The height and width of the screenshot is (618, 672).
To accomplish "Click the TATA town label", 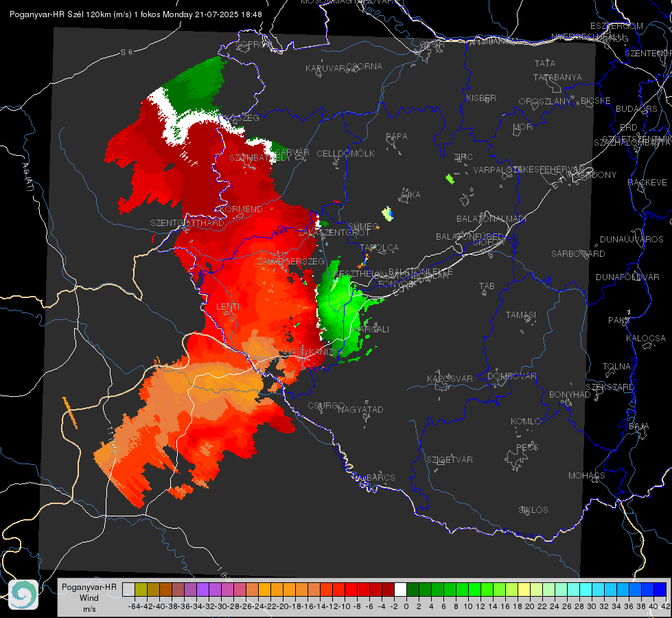I will (x=545, y=63).
